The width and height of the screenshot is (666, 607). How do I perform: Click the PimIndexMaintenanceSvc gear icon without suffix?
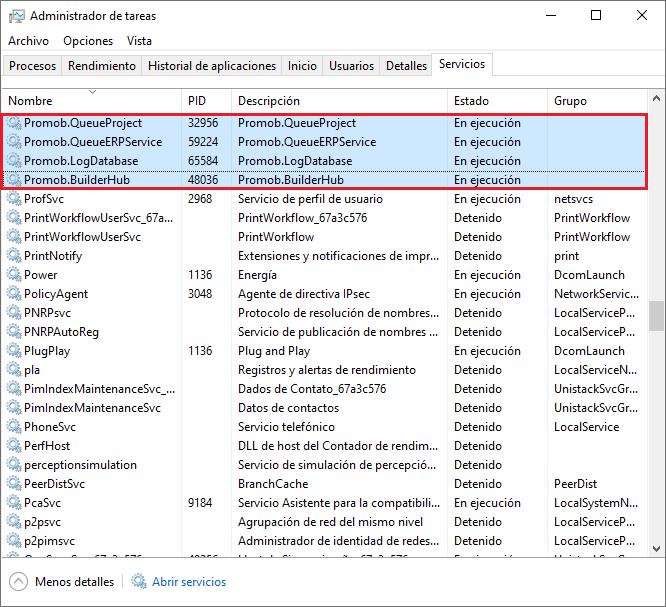[x=14, y=408]
